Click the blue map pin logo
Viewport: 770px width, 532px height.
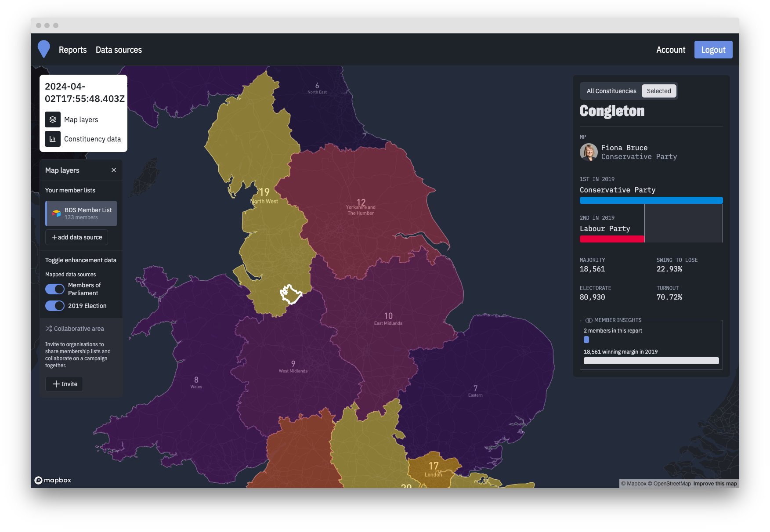[44, 49]
